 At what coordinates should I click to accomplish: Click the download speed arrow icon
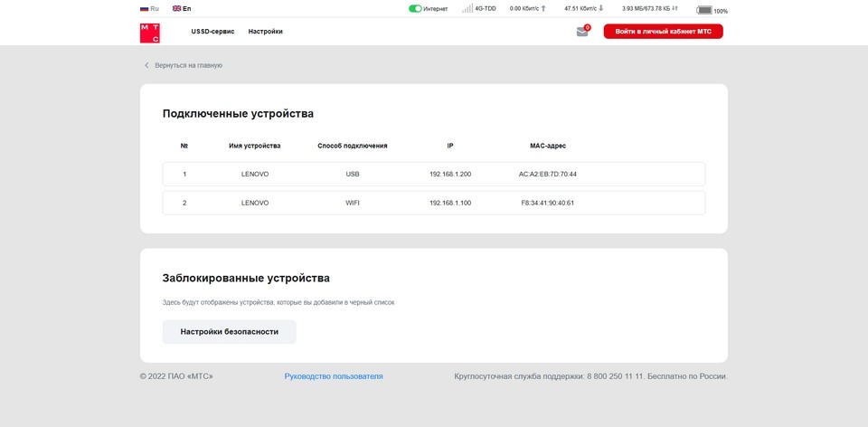coord(600,9)
